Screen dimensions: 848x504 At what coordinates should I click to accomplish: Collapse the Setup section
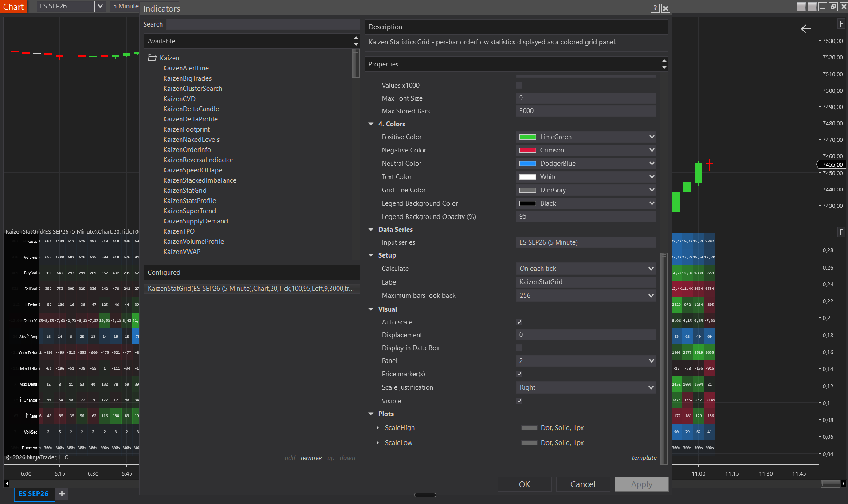(371, 255)
